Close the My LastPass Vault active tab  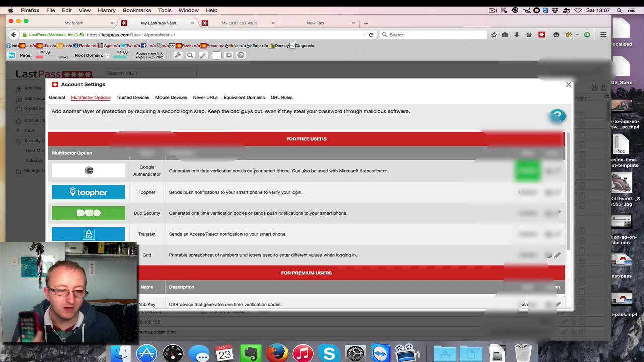pyautogui.click(x=192, y=23)
